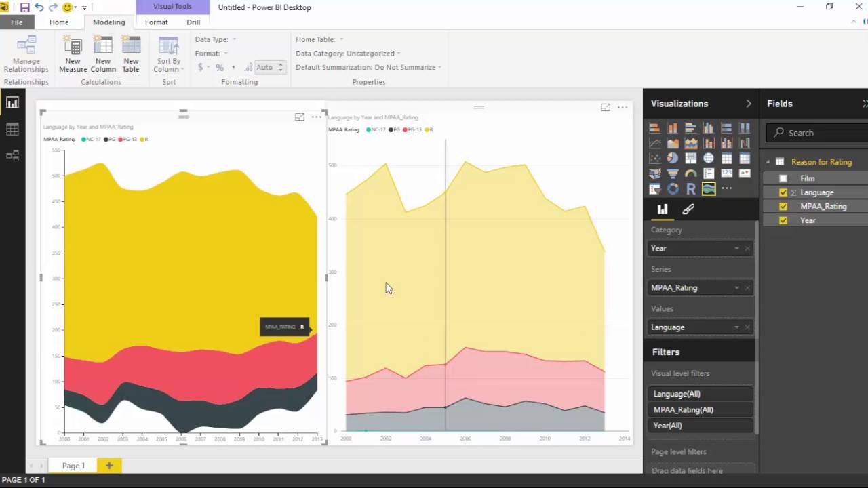Open the Format paintbrush pane
This screenshot has height=488, width=868.
click(x=688, y=209)
